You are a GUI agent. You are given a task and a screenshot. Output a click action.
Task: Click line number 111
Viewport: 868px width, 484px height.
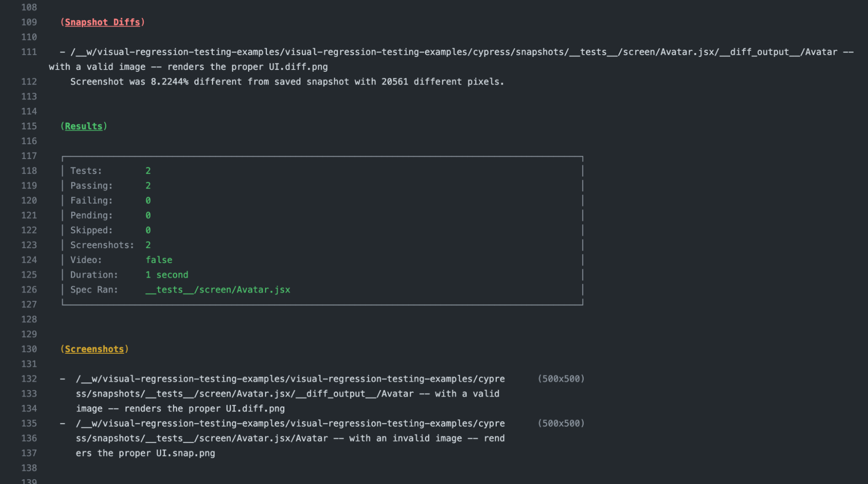(29, 52)
